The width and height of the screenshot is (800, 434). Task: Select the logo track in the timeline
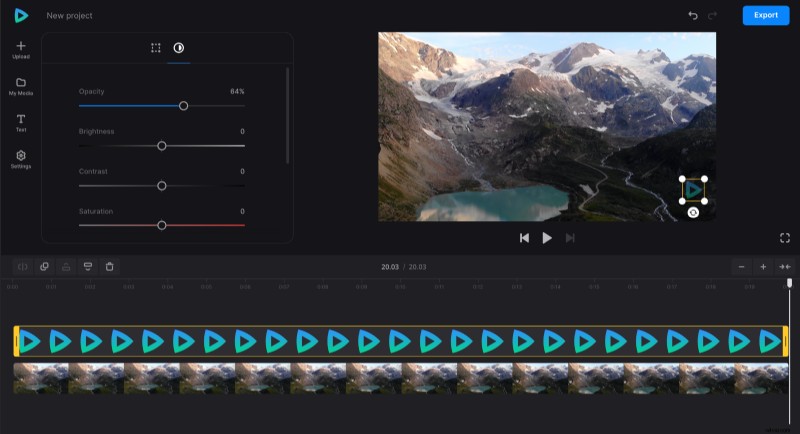pos(401,341)
